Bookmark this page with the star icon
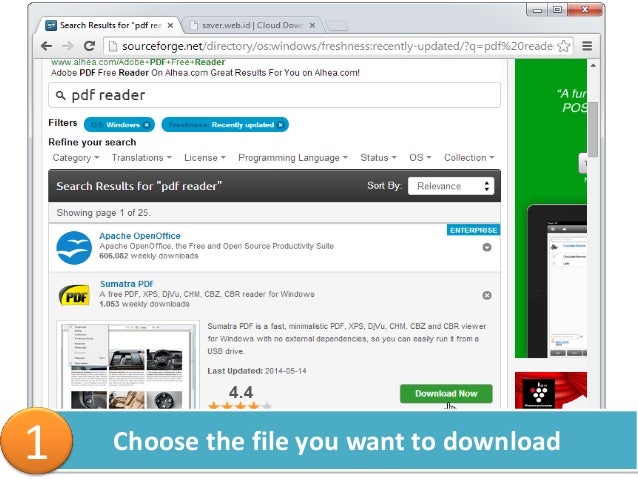Screen dimensions: 638x479 pyautogui.click(x=564, y=46)
